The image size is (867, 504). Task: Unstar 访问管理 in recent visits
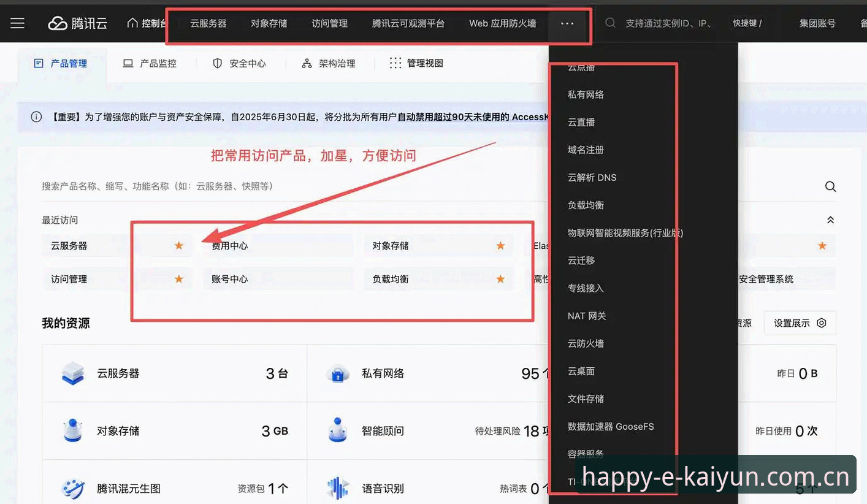click(179, 279)
